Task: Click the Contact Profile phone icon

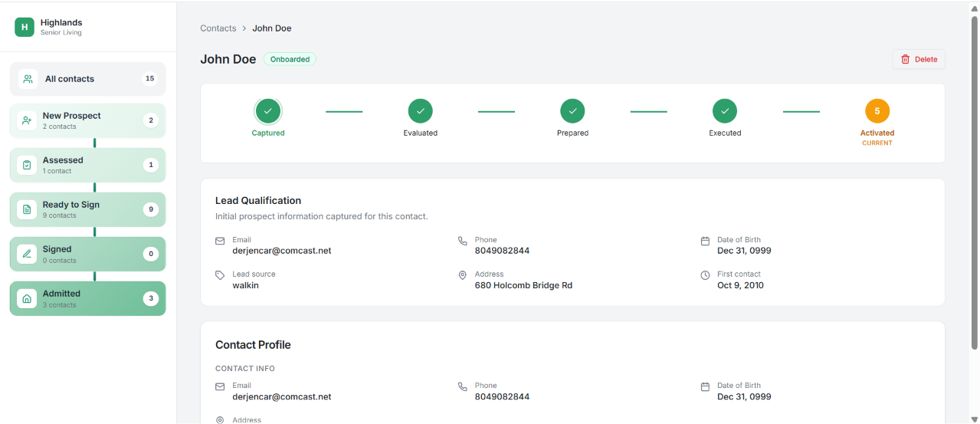Action: [x=462, y=387]
